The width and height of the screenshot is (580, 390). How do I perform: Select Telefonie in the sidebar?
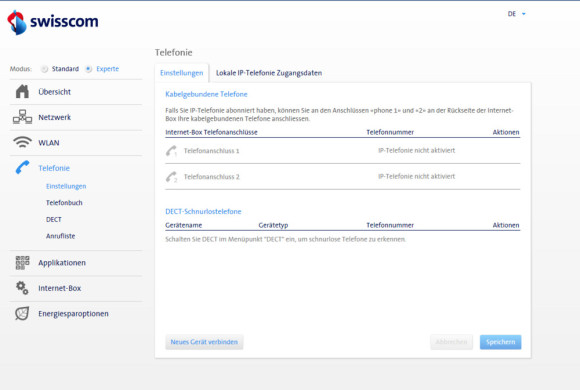point(54,168)
